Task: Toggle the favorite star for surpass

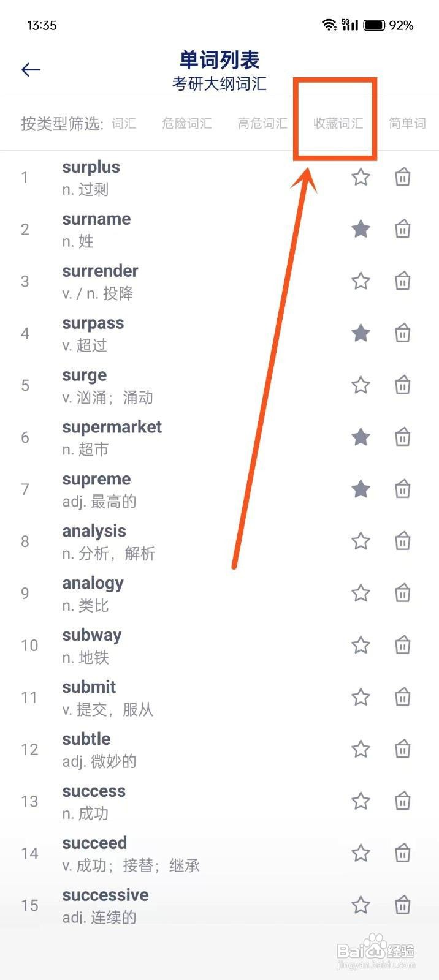Action: (361, 333)
